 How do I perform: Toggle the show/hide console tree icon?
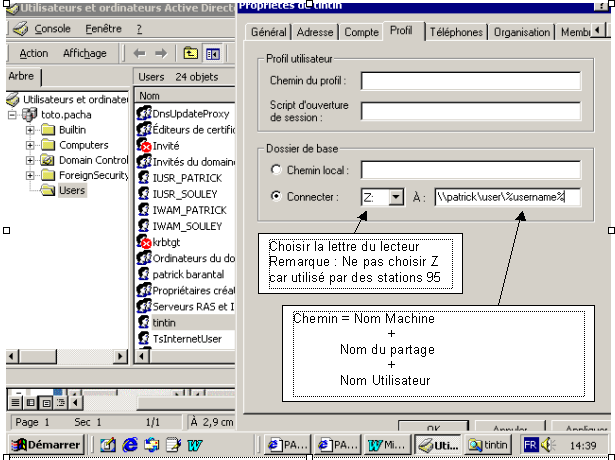(x=212, y=53)
